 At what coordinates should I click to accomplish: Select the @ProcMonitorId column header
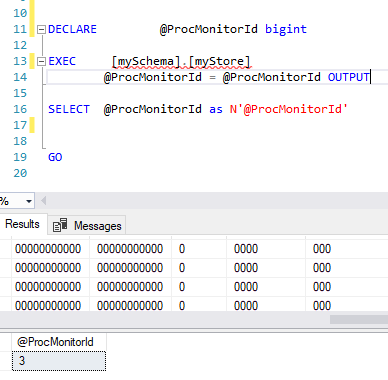point(59,342)
